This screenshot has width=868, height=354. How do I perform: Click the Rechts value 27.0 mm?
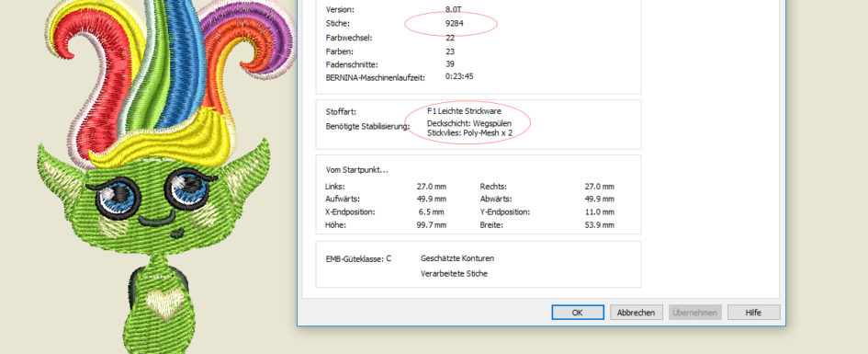(599, 187)
